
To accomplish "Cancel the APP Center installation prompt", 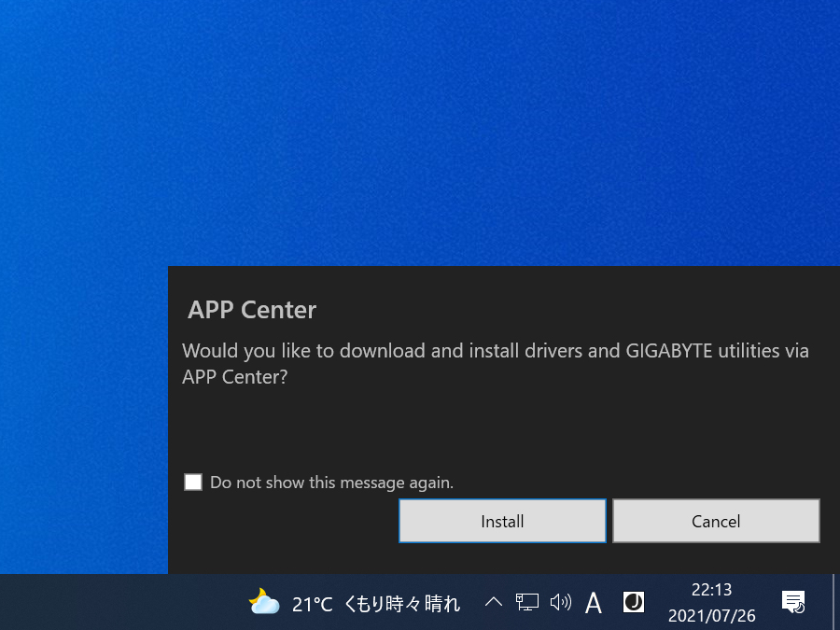I will coord(716,521).
